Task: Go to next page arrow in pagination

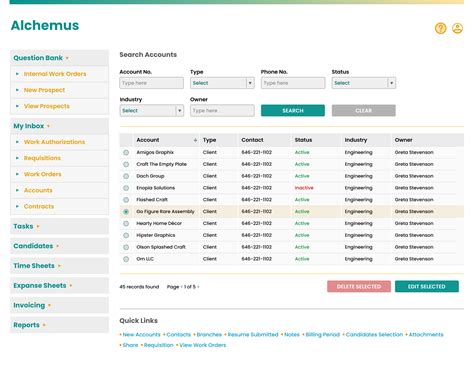Action: point(198,287)
